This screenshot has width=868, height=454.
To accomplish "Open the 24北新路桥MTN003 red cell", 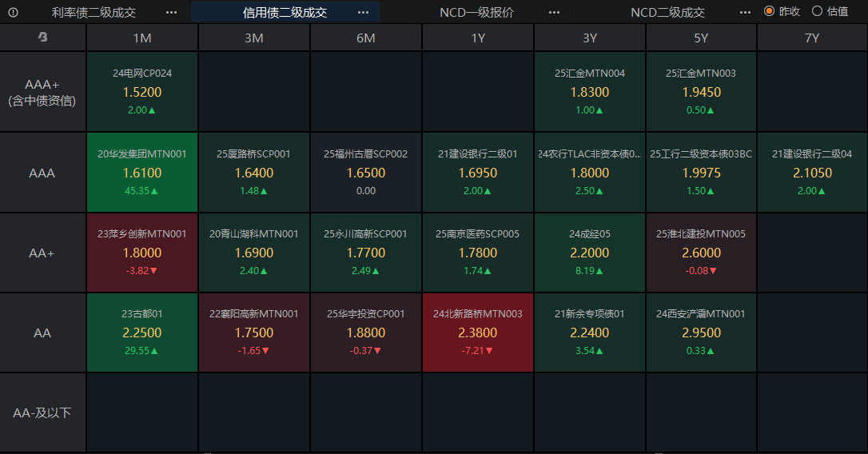I will 478,333.
